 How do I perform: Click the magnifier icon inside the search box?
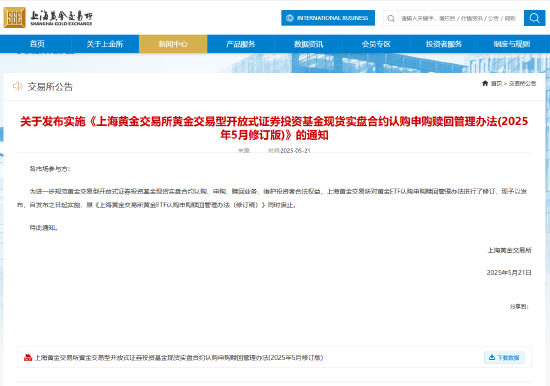391,18
